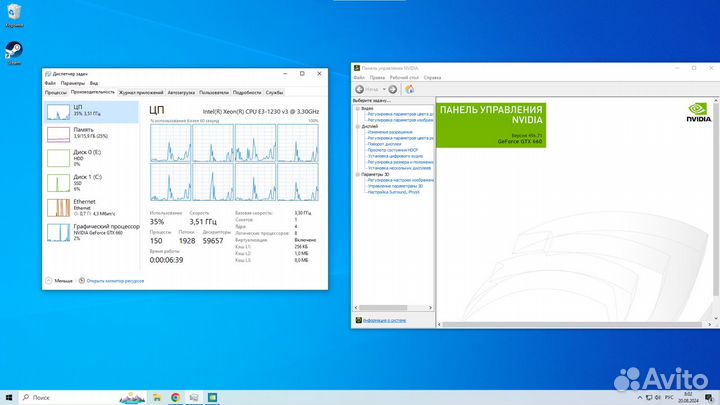Viewport: 720px width, 405px height.
Task: Click Открыть монитор ресурсов link
Action: coord(115,281)
